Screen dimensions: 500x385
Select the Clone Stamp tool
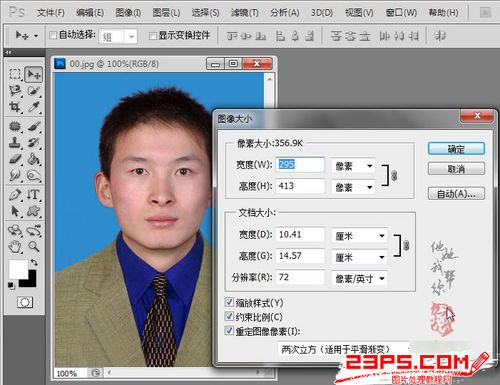pos(15,143)
